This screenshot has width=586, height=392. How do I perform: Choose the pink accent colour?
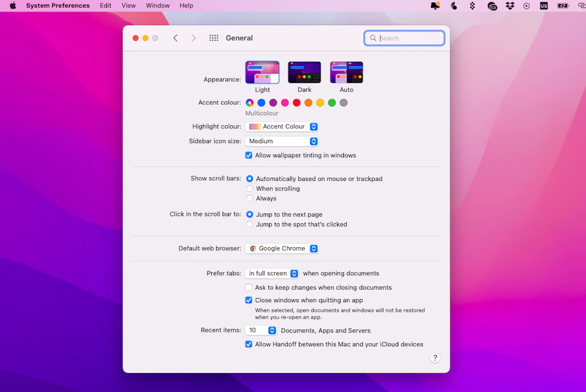coord(285,103)
